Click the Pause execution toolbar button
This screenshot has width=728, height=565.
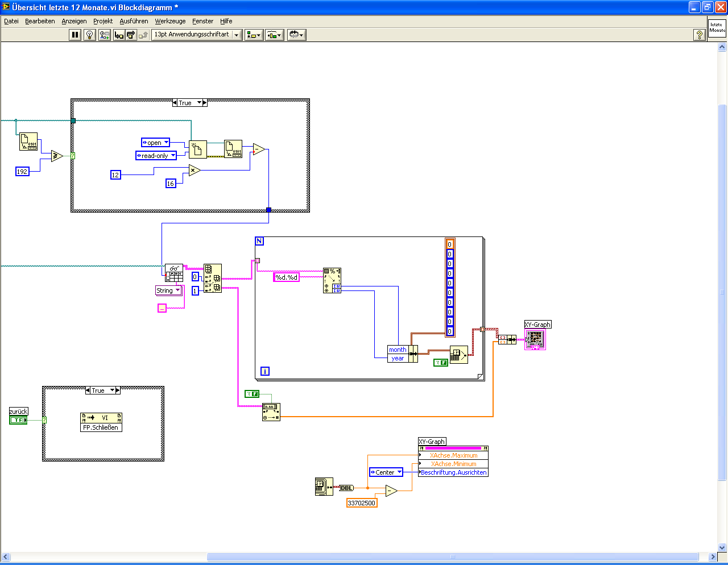click(x=75, y=35)
